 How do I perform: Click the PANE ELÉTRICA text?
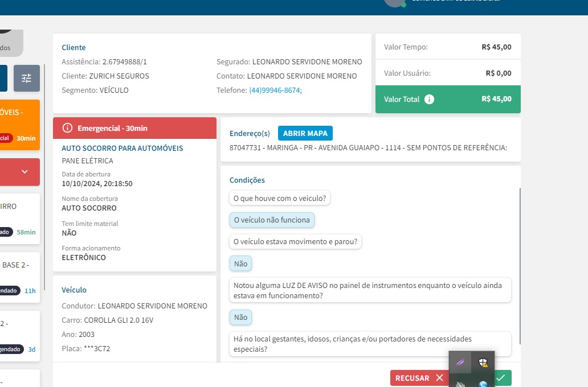tap(87, 160)
